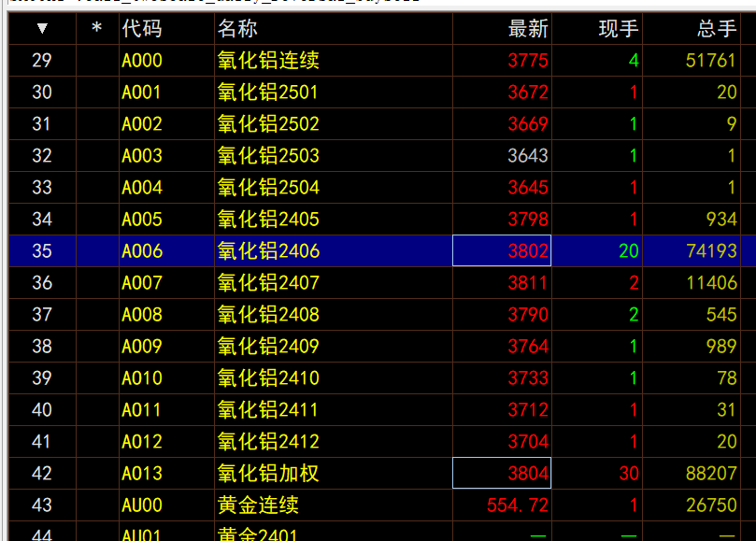Viewport: 756px width, 541px height.
Task: Click total volume 934
Action: click(x=721, y=220)
